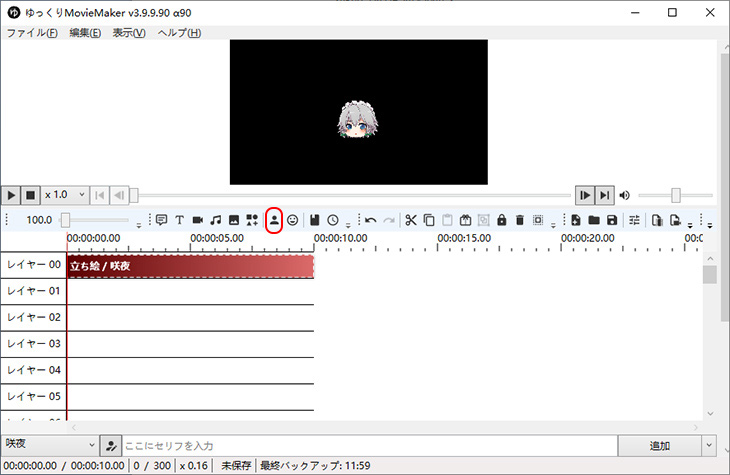The width and height of the screenshot is (730, 475).
Task: Open the 編集(E) menu
Action: 85,33
